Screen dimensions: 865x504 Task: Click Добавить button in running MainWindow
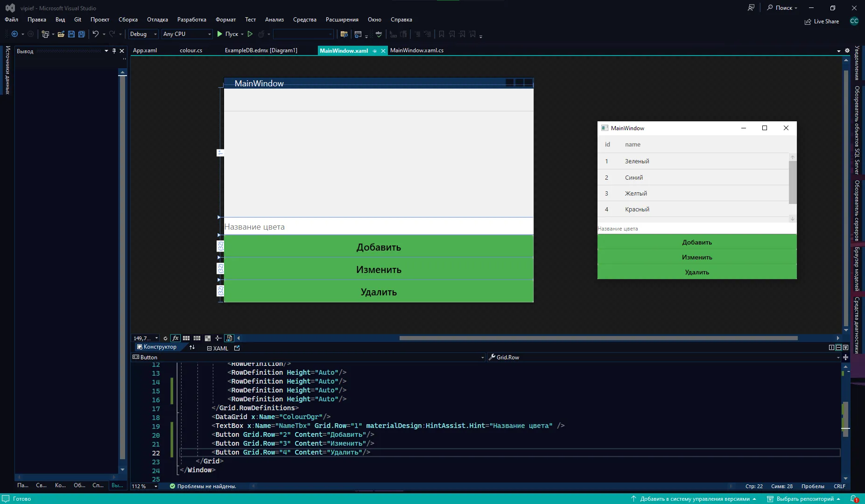pos(697,242)
